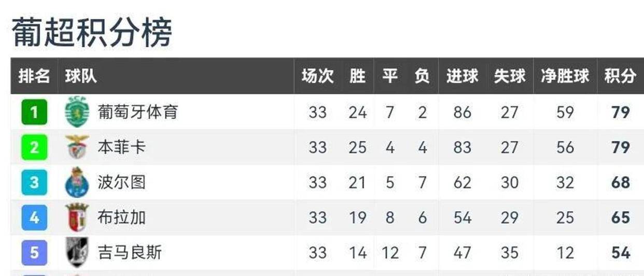Click the 场次 matches column header
Image resolution: width=644 pixels, height=276 pixels.
[x=318, y=76]
